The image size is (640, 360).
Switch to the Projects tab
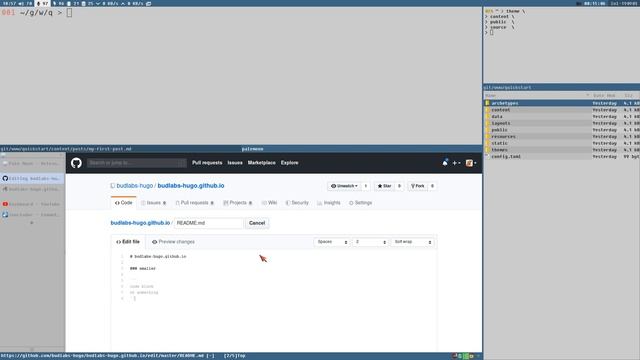point(238,203)
